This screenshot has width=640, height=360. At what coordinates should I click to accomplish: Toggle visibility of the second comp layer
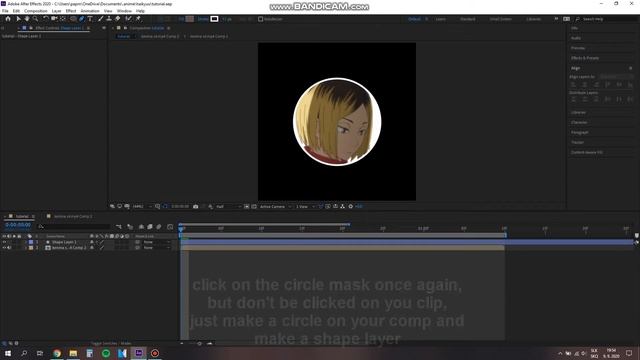click(4, 248)
